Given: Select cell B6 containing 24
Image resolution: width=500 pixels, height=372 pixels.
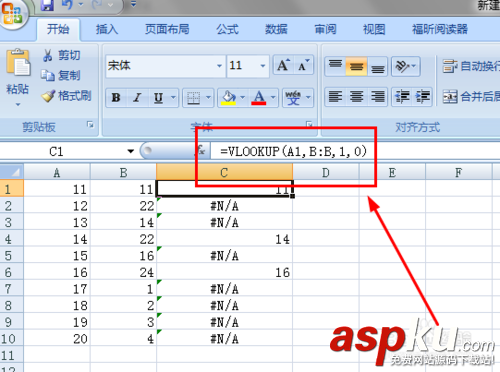Looking at the screenshot, I should (x=123, y=272).
